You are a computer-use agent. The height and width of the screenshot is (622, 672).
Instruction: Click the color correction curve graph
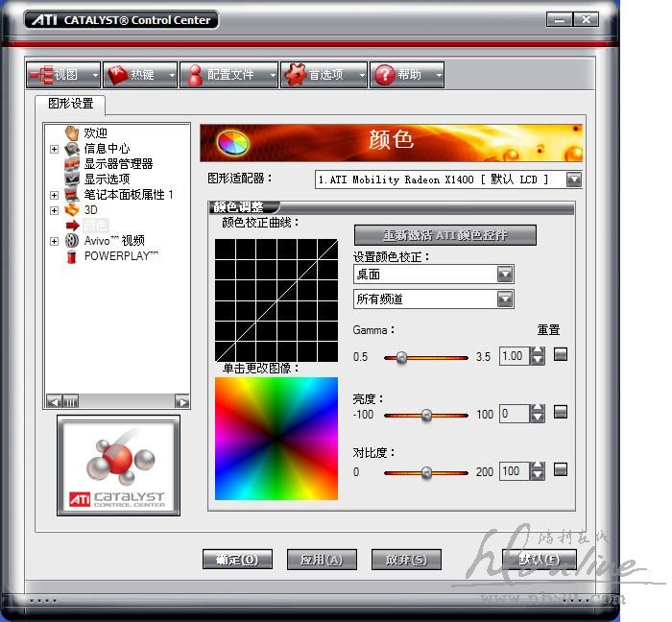point(276,300)
